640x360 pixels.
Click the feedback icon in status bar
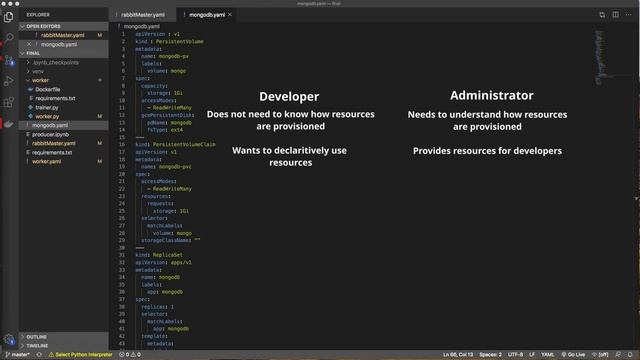click(618, 355)
